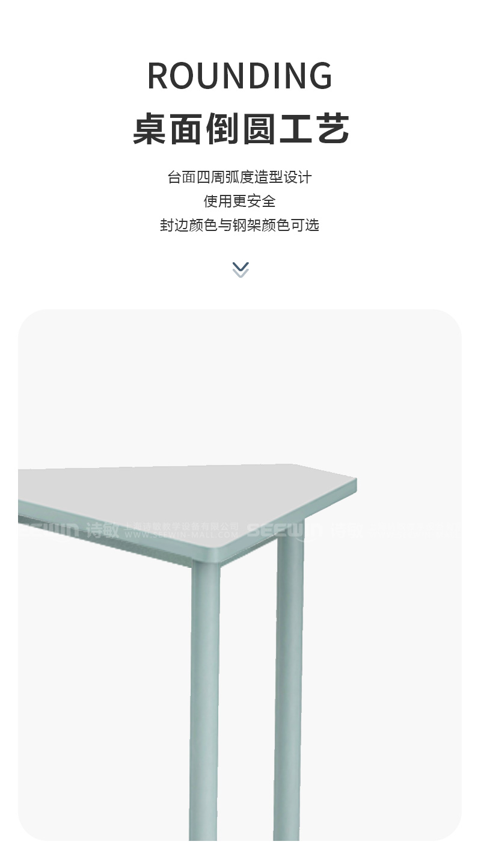The height and width of the screenshot is (868, 481).
Task: Click the double chevron down arrow
Action: tap(240, 269)
